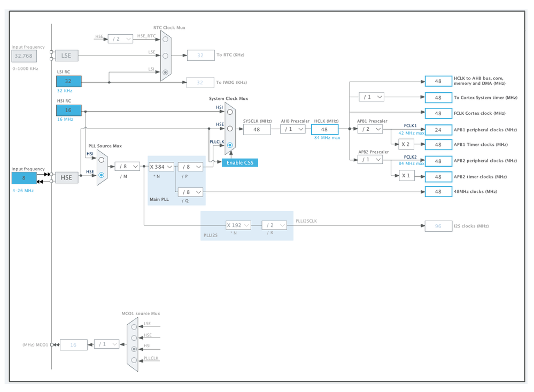
Task: Click the HSE input frequency field 8
Action: click(24, 178)
